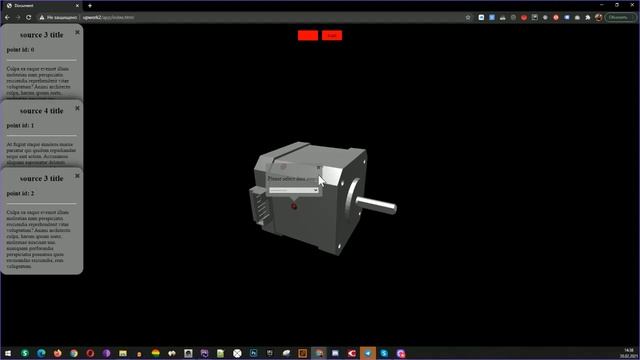This screenshot has width=640, height=360.
Task: Go forward in browser history
Action: click(x=18, y=18)
